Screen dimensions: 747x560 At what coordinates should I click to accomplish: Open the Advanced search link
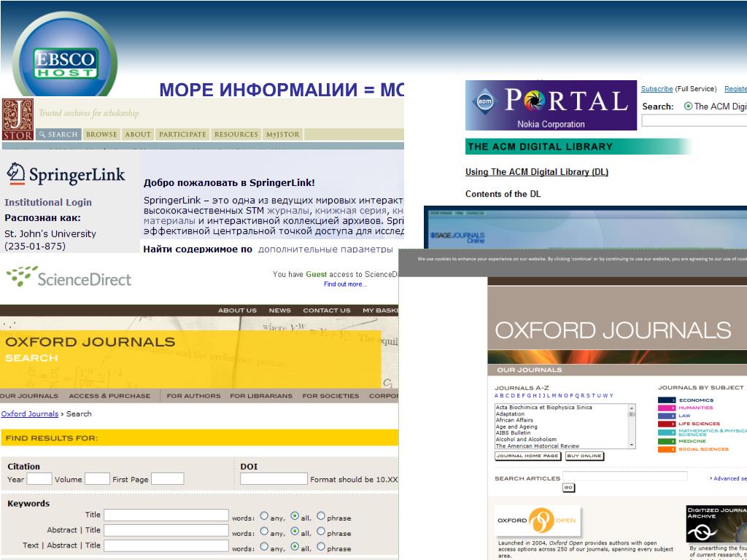tap(729, 478)
